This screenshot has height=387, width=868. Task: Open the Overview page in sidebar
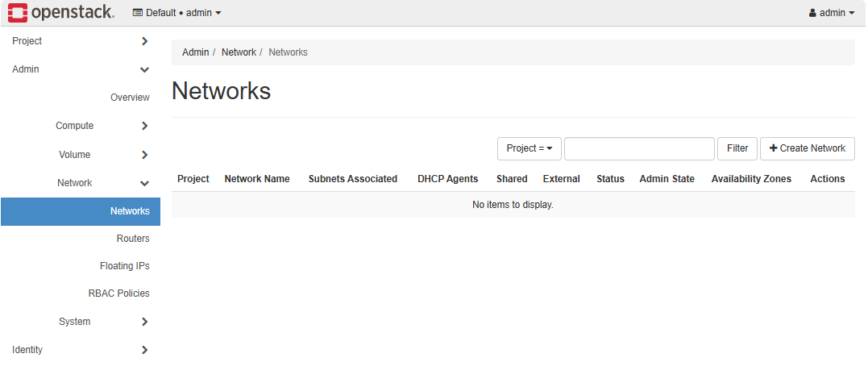pyautogui.click(x=130, y=98)
